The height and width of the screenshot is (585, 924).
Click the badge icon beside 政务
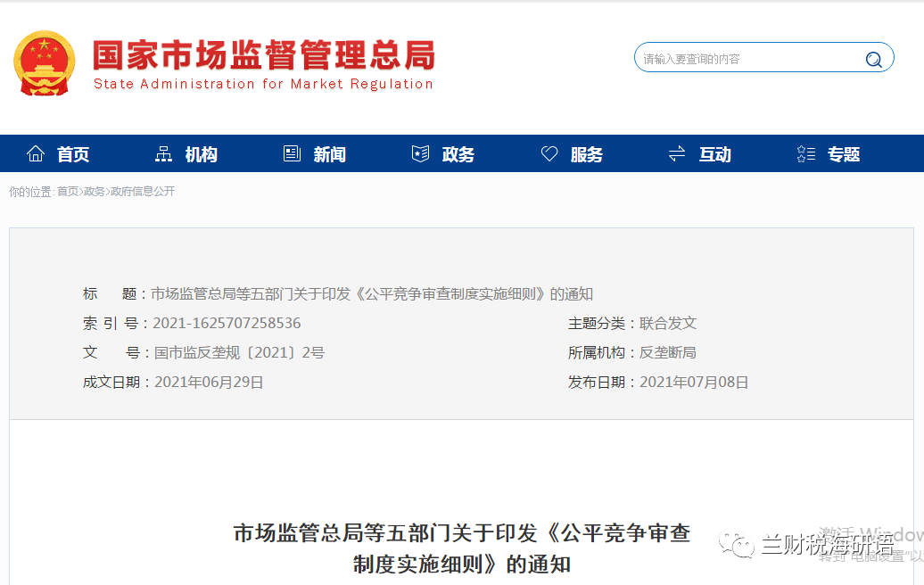point(420,153)
